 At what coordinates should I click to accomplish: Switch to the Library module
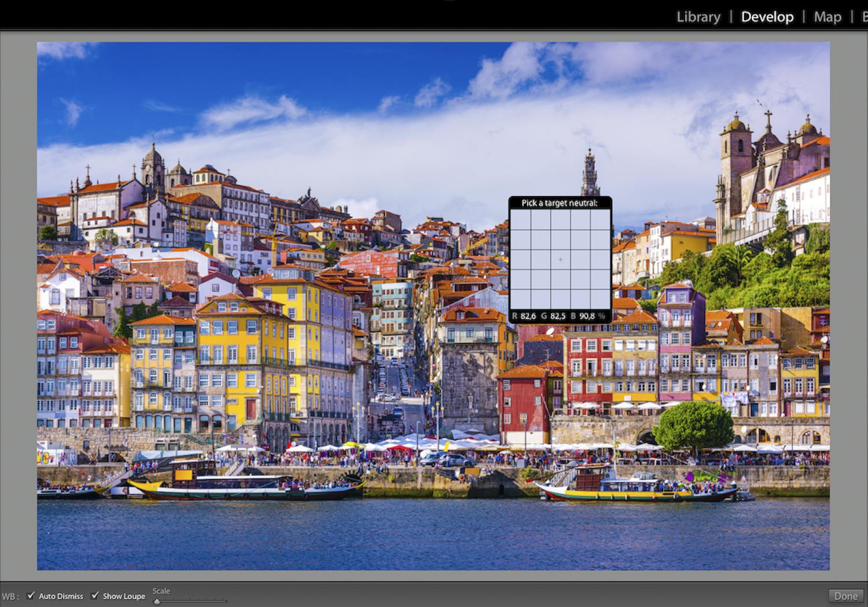click(x=698, y=17)
